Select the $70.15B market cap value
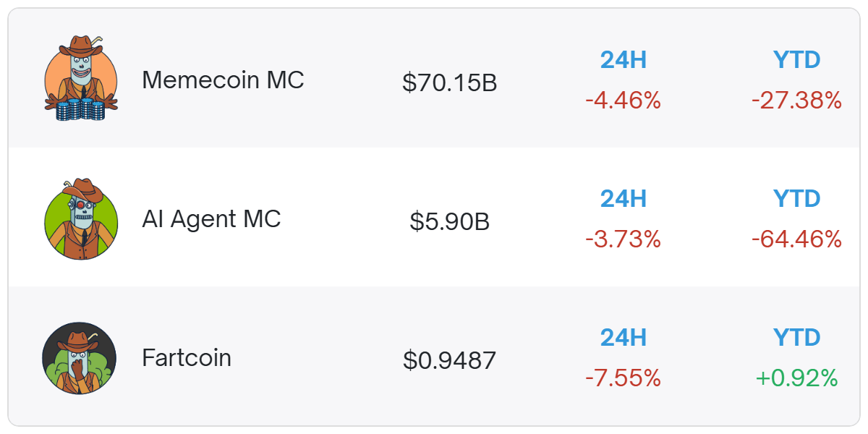The height and width of the screenshot is (434, 868). click(x=450, y=83)
